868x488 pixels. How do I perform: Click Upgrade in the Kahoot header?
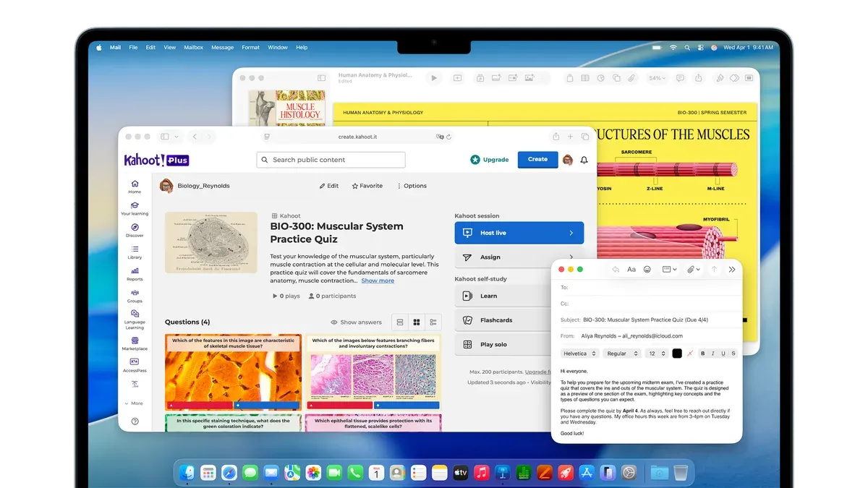pos(489,160)
